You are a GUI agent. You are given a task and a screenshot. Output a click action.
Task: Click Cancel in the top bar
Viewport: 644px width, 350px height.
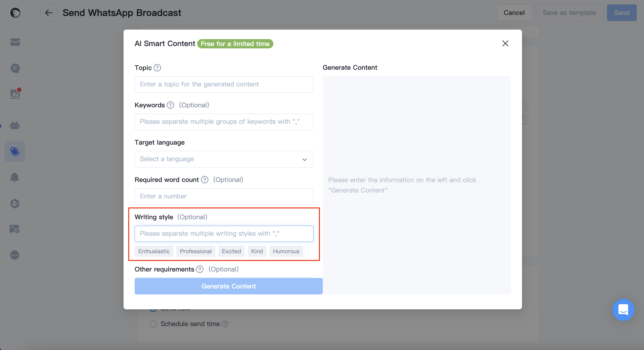pyautogui.click(x=514, y=13)
